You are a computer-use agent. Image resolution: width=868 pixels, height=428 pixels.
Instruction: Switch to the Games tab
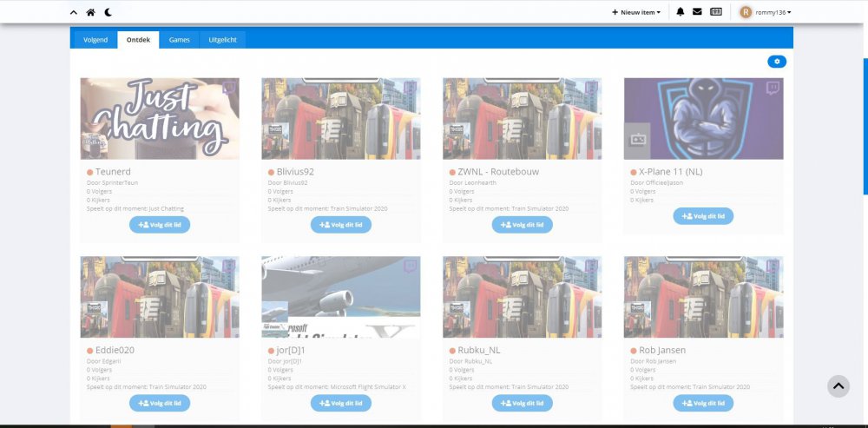[179, 40]
